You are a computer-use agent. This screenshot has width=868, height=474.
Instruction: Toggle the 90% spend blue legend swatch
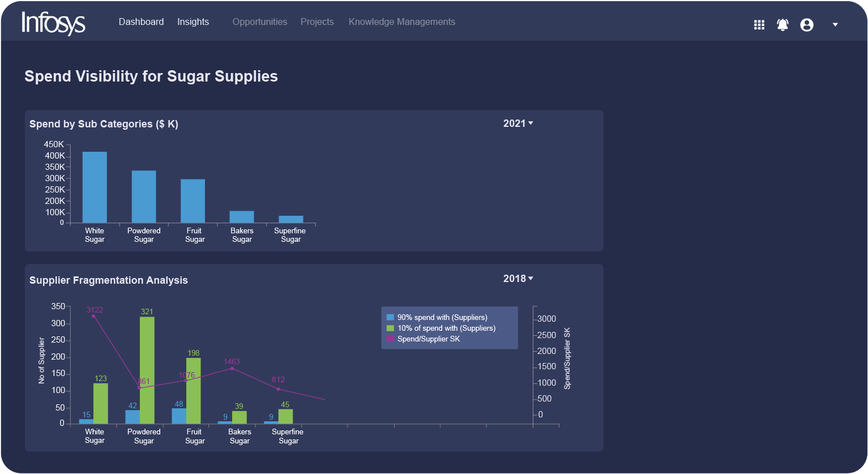390,318
